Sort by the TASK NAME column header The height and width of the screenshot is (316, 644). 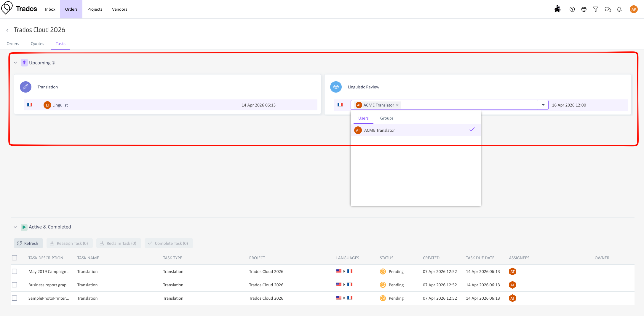point(88,258)
